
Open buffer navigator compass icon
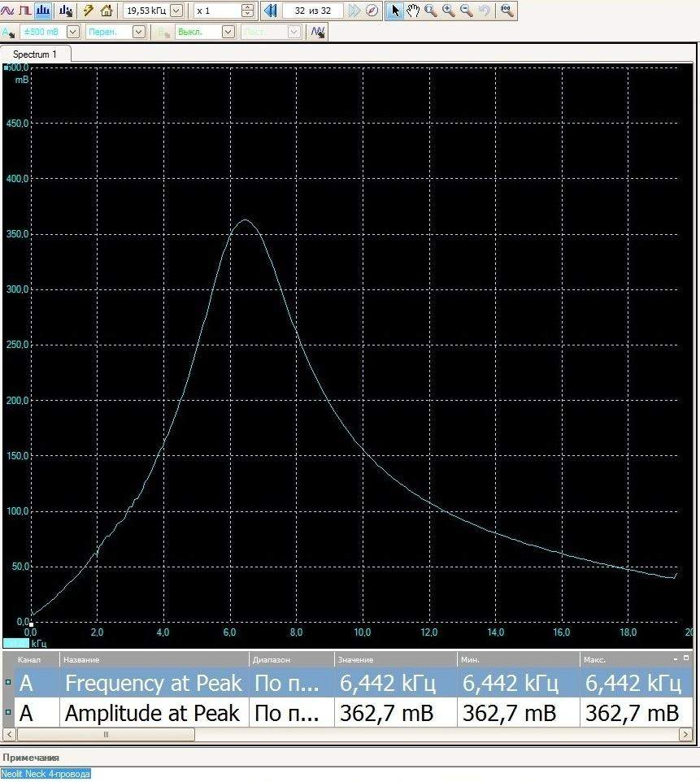pyautogui.click(x=372, y=11)
